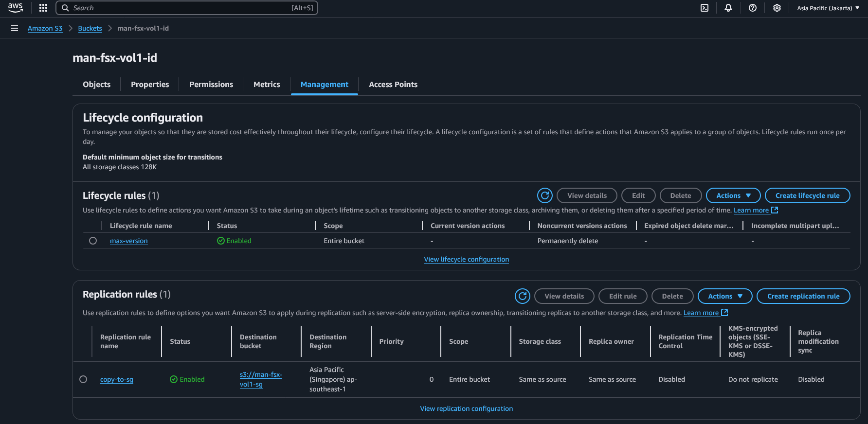Click the 'Asia Pacific (Singapore) ap-southeast-1' cell
This screenshot has height=424, width=868.
pyautogui.click(x=333, y=379)
